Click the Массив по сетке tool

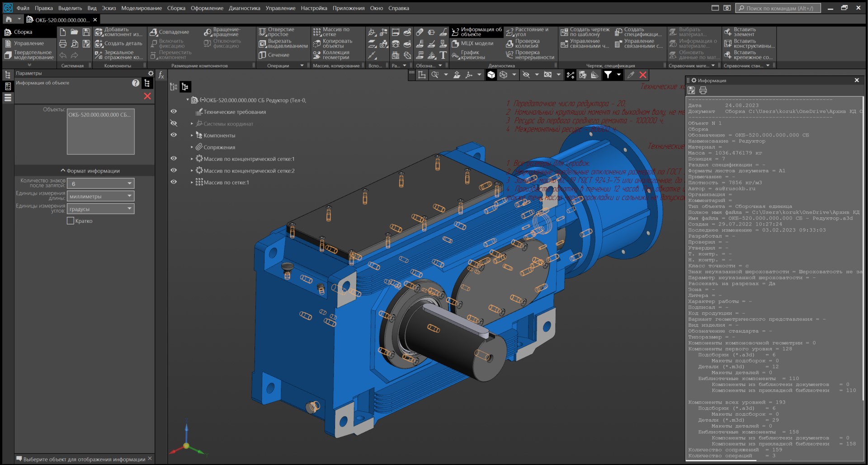click(331, 32)
